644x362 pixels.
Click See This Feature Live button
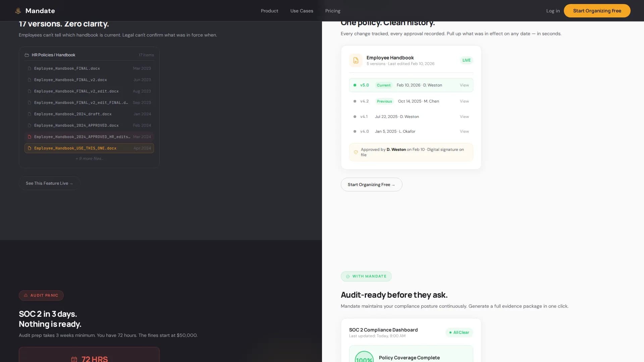49,183
